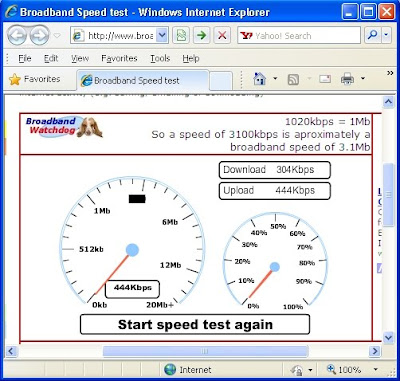Click the Read Mail envelope icon
Viewport: 400px width, 381px height.
[325, 79]
